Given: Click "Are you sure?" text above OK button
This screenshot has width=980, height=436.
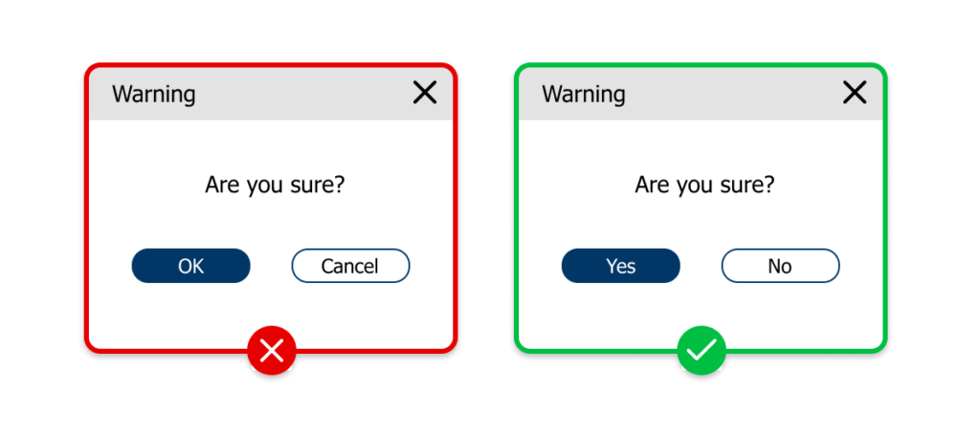Looking at the screenshot, I should pyautogui.click(x=275, y=185).
